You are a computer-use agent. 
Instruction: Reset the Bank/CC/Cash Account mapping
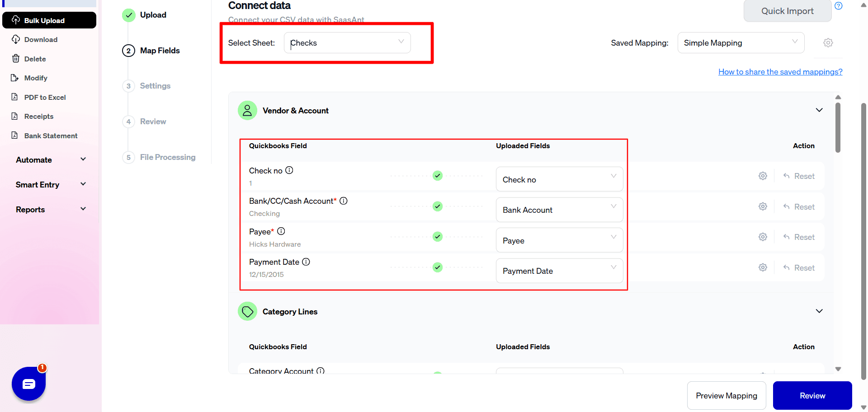[x=799, y=207]
